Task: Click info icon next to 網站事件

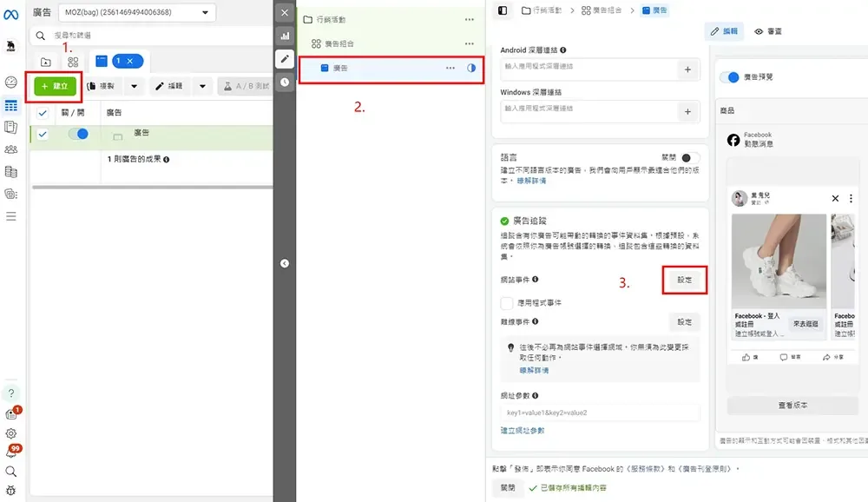Action: (x=536, y=280)
